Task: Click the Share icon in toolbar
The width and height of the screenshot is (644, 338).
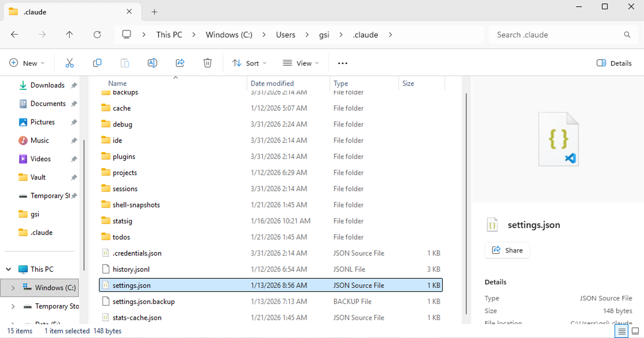Action: point(180,63)
